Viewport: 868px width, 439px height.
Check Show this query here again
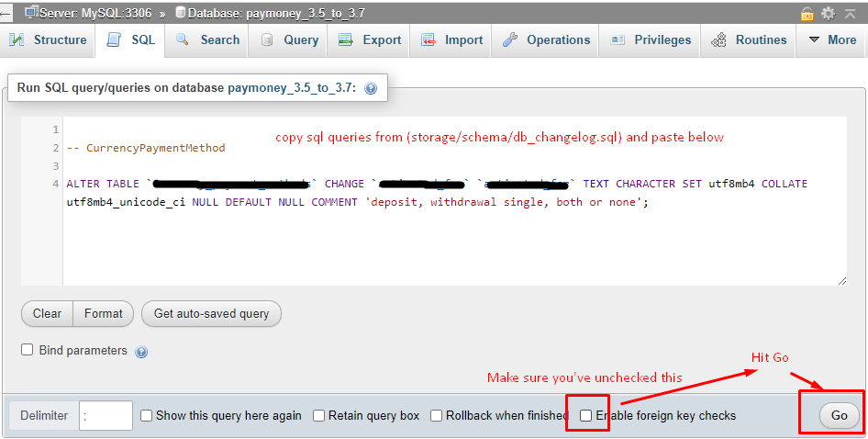pos(147,416)
